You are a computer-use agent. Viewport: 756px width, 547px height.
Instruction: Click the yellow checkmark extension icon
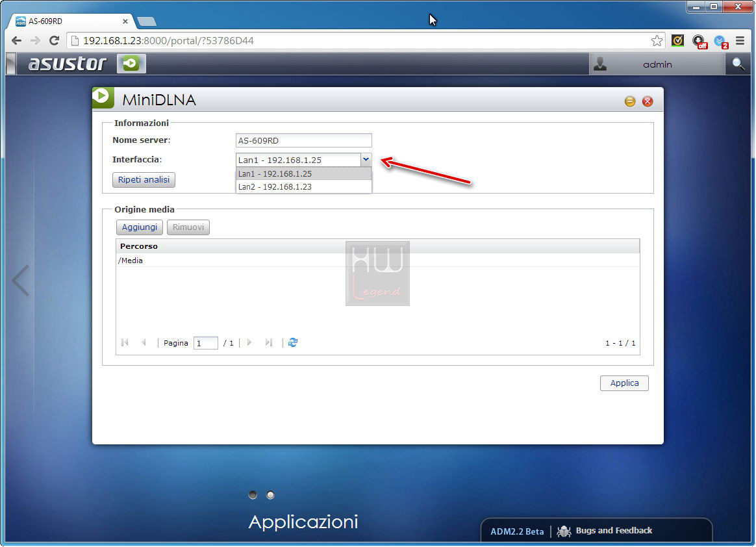[x=677, y=40]
